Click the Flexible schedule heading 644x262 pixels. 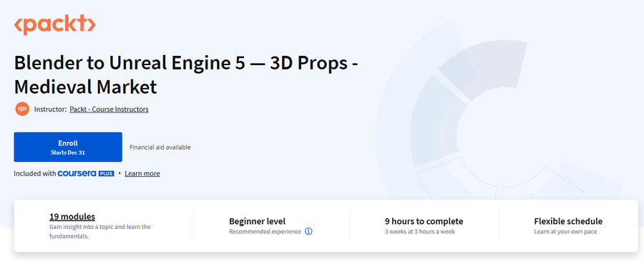(568, 221)
